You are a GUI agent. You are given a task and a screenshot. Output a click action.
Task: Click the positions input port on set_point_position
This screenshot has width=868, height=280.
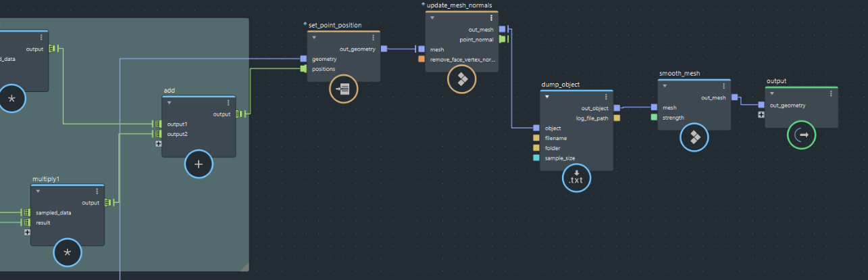[303, 68]
